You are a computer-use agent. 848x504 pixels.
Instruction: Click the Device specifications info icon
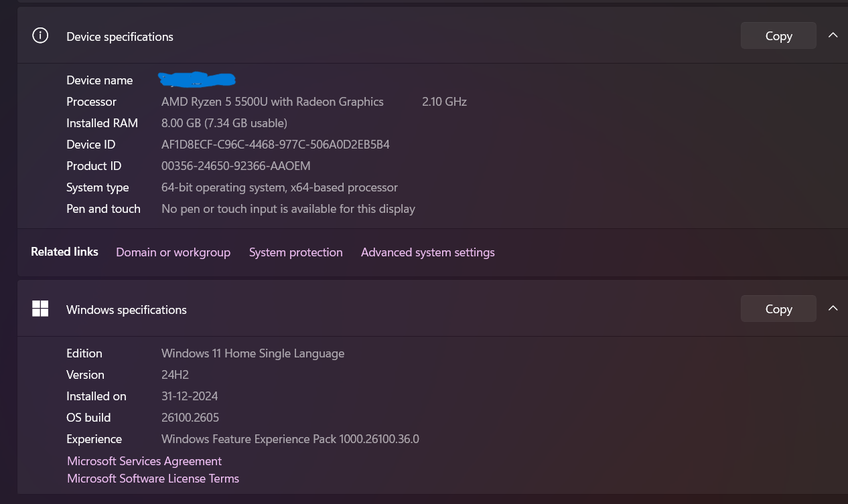[40, 36]
